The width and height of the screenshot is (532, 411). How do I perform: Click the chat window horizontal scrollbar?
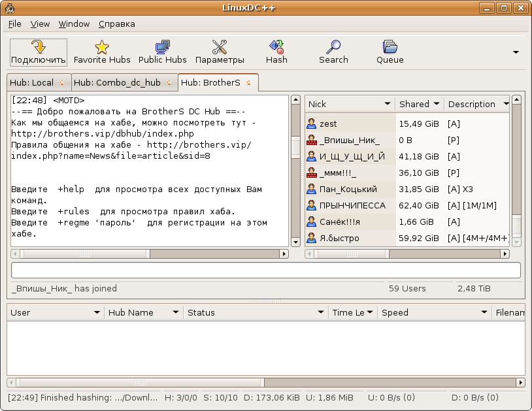point(150,254)
